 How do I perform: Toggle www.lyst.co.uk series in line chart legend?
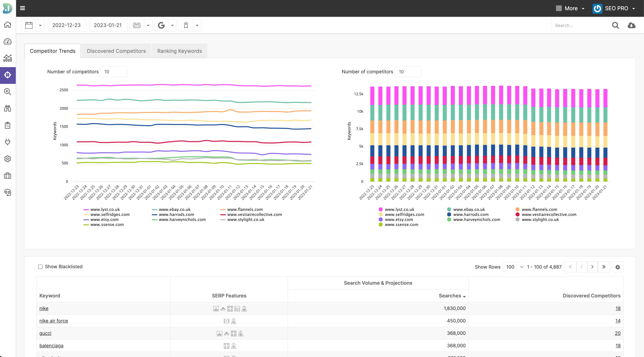pyautogui.click(x=102, y=210)
